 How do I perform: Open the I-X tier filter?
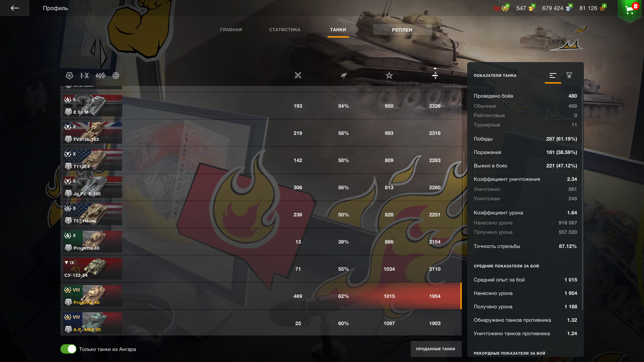pyautogui.click(x=85, y=75)
